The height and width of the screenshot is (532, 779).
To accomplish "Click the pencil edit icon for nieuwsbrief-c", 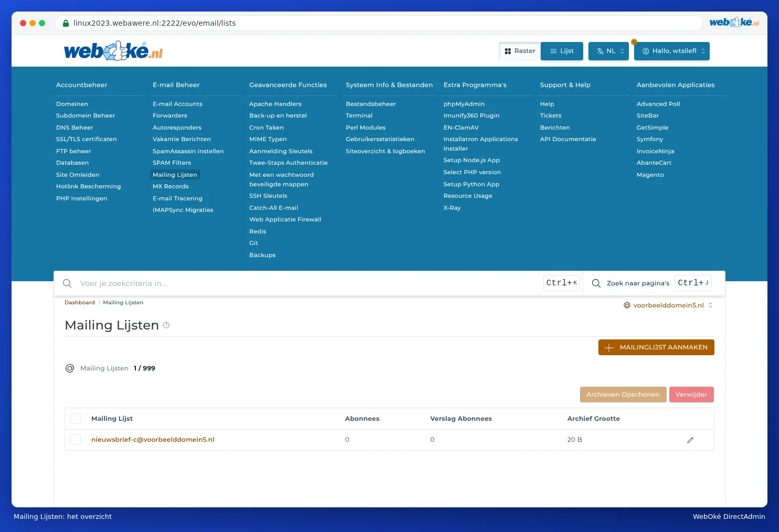I will [690, 440].
